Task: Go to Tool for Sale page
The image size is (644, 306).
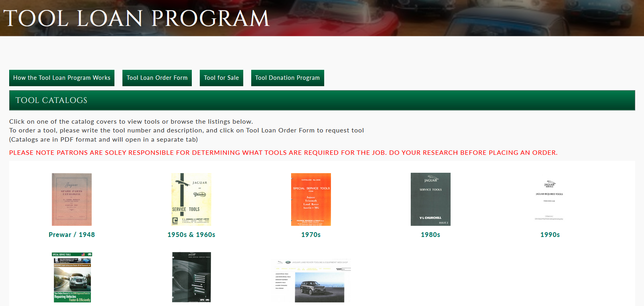Action: [221, 78]
